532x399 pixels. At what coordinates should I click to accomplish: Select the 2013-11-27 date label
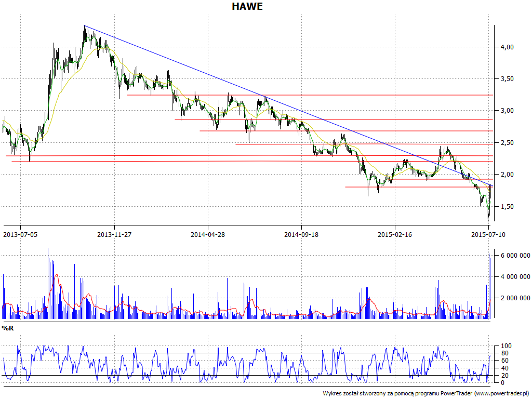click(x=114, y=234)
